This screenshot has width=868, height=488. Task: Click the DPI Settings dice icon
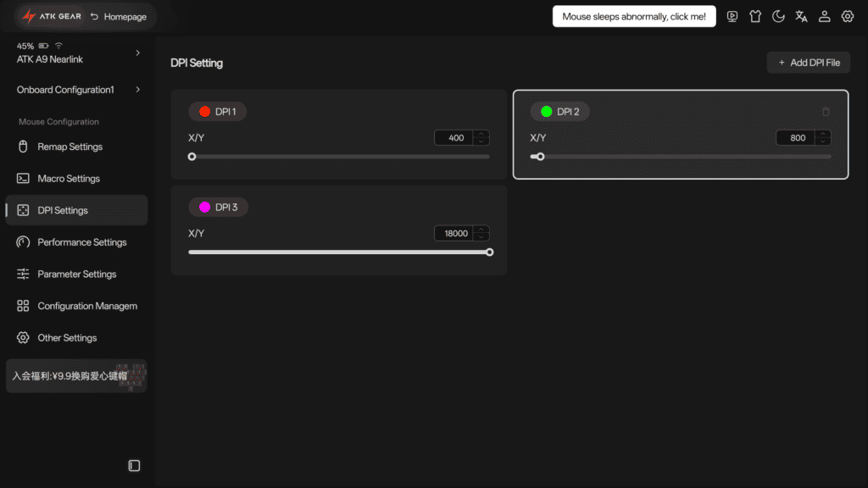tap(23, 210)
